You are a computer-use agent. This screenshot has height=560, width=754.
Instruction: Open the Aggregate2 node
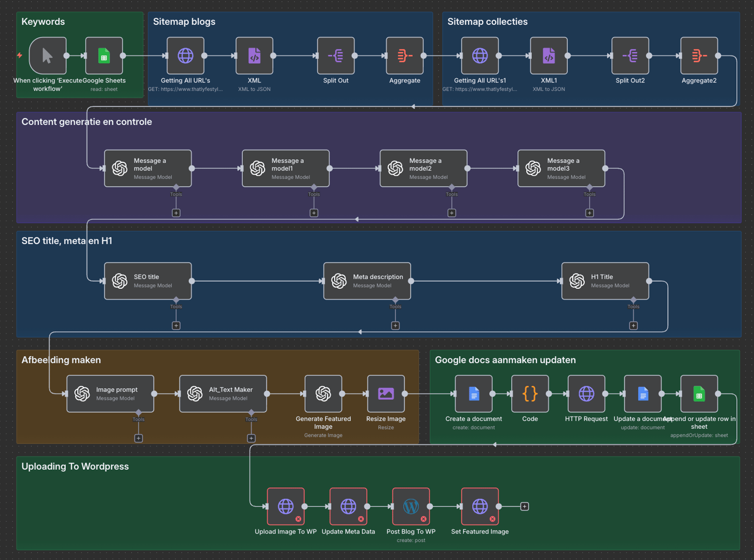click(x=699, y=55)
